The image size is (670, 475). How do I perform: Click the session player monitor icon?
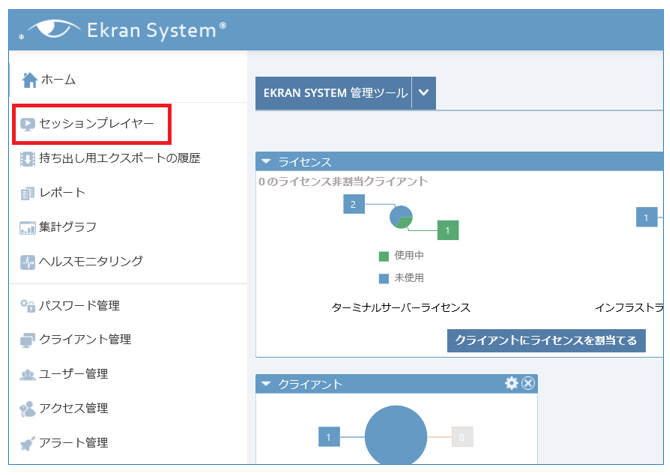click(28, 124)
